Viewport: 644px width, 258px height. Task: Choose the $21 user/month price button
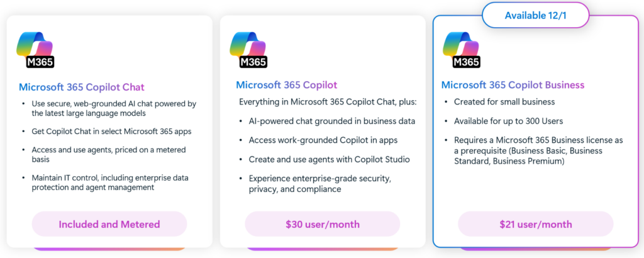coord(535,224)
